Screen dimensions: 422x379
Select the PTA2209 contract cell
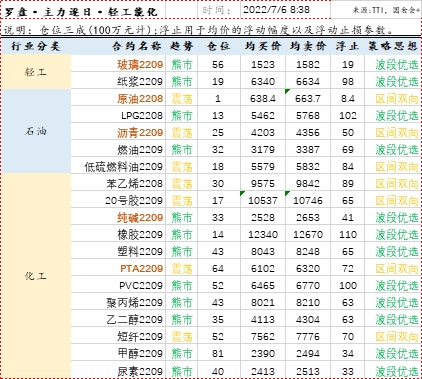(x=118, y=268)
